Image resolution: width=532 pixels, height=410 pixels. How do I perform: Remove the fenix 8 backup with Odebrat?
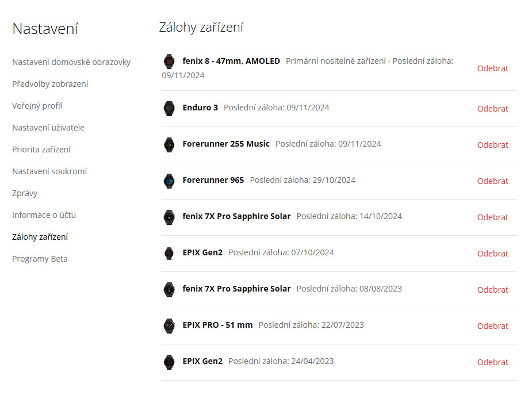[492, 68]
